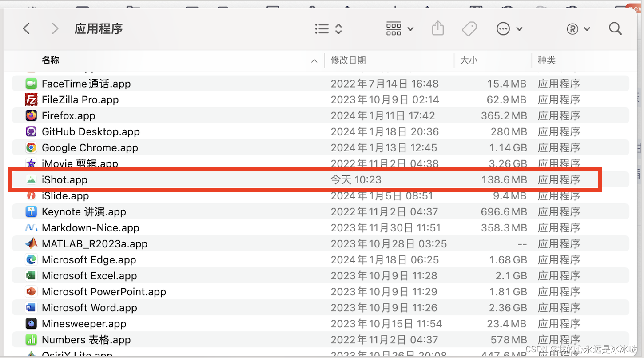Select the Firefox.app icon
The image size is (644, 358).
point(31,115)
